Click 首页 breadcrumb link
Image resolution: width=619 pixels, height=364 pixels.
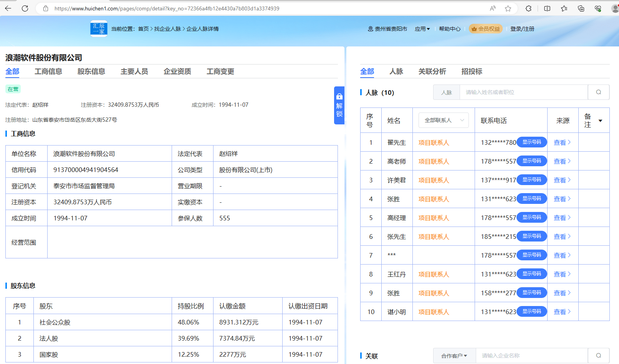[143, 29]
